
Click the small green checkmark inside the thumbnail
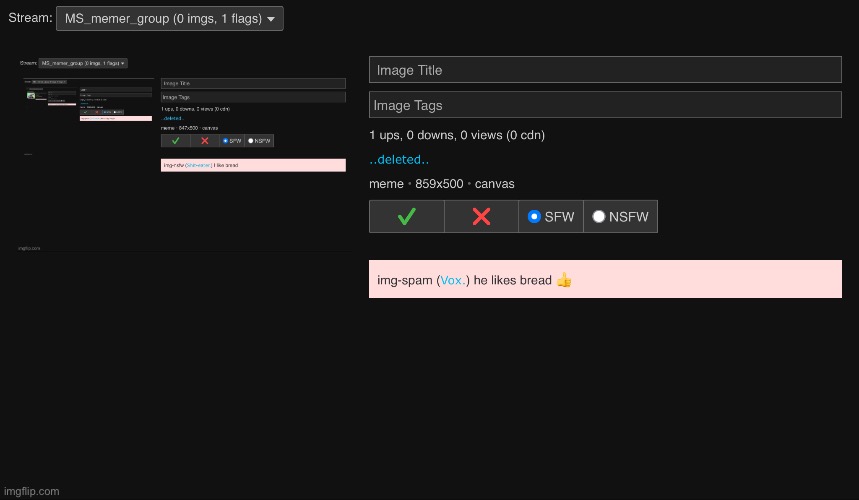(176, 141)
